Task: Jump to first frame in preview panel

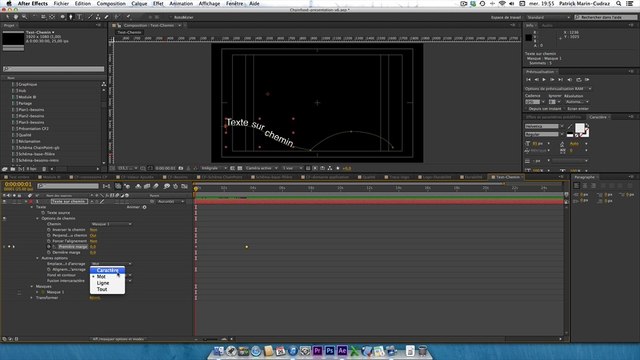Action: click(528, 80)
